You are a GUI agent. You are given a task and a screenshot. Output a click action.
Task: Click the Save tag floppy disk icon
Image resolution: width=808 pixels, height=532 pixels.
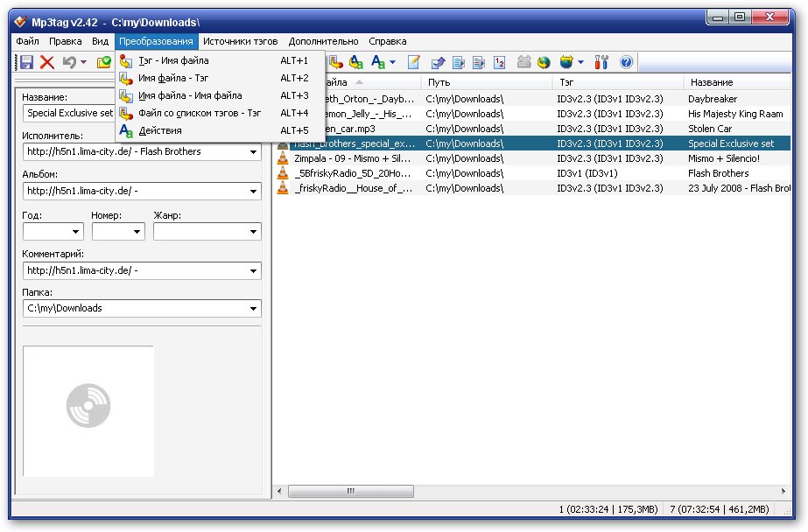(26, 62)
